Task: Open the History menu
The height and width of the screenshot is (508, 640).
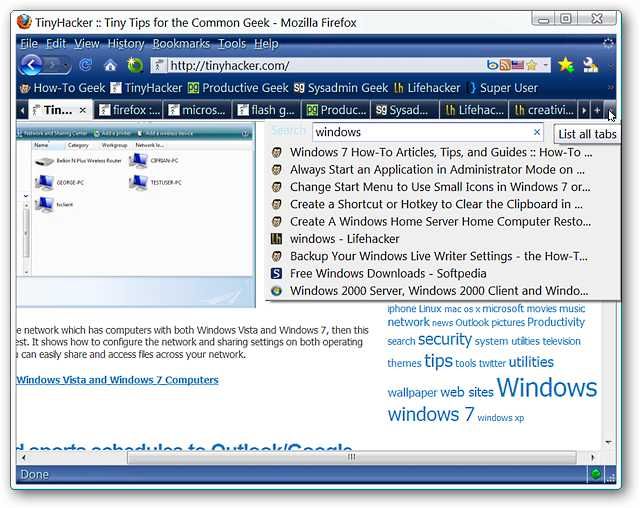Action: point(126,44)
